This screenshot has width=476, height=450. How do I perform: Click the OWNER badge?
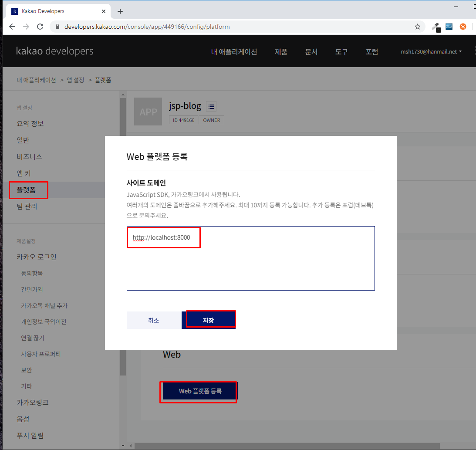[212, 120]
